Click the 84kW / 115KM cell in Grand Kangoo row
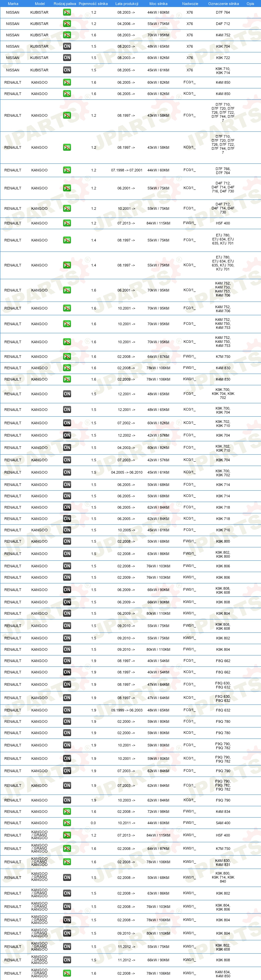The image size is (261, 980). 158,835
